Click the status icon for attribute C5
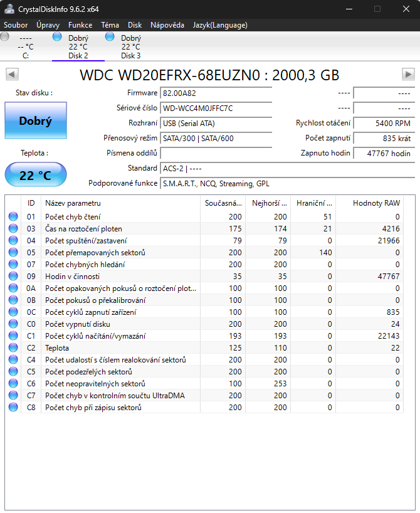Image resolution: width=420 pixels, height=513 pixels. (13, 371)
